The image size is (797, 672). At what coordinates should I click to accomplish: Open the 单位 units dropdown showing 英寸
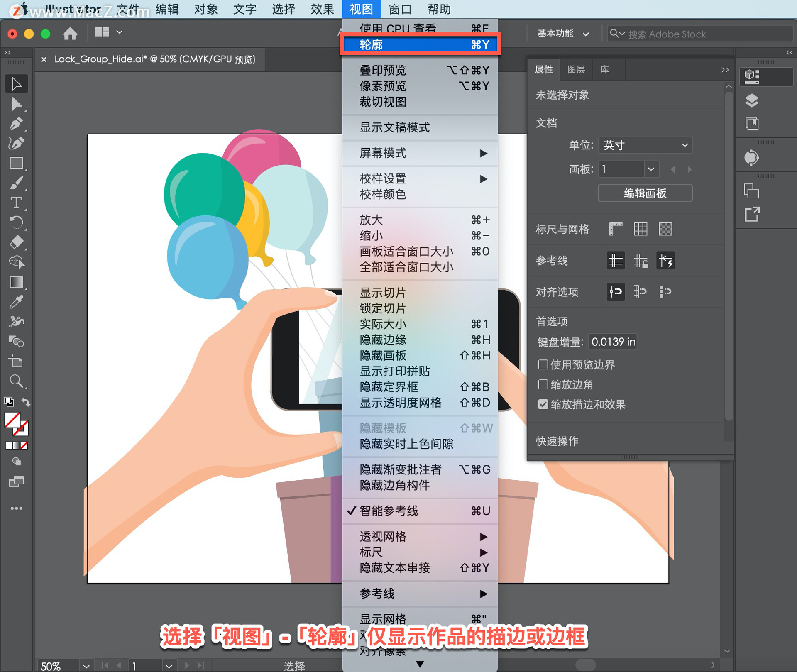click(x=645, y=145)
